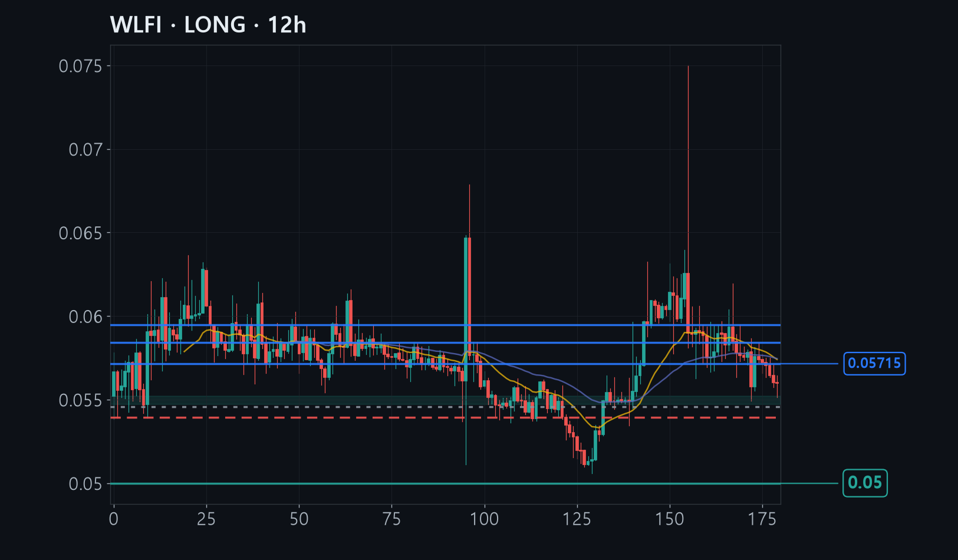Click the 175 x-axis label
Image resolution: width=958 pixels, height=560 pixels.
(x=762, y=519)
